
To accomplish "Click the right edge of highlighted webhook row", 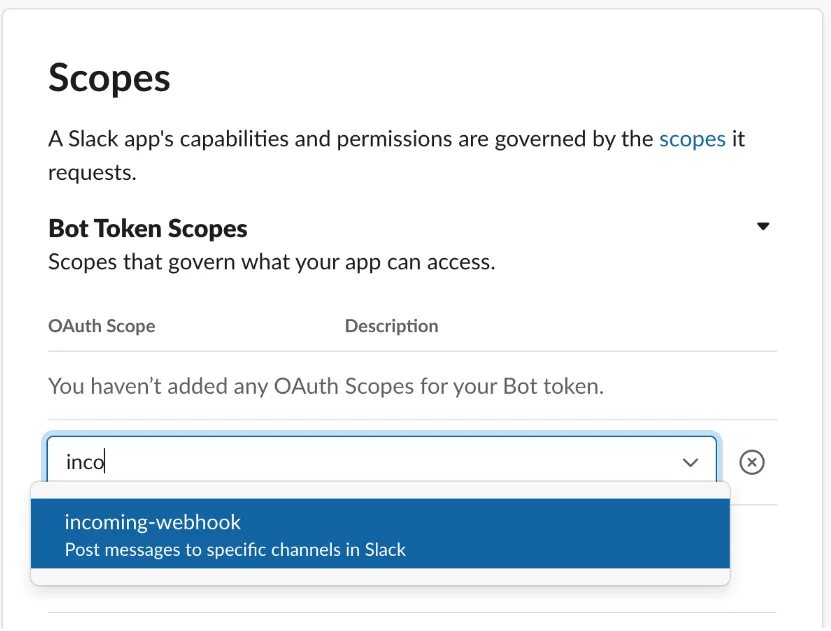I will tap(710, 534).
